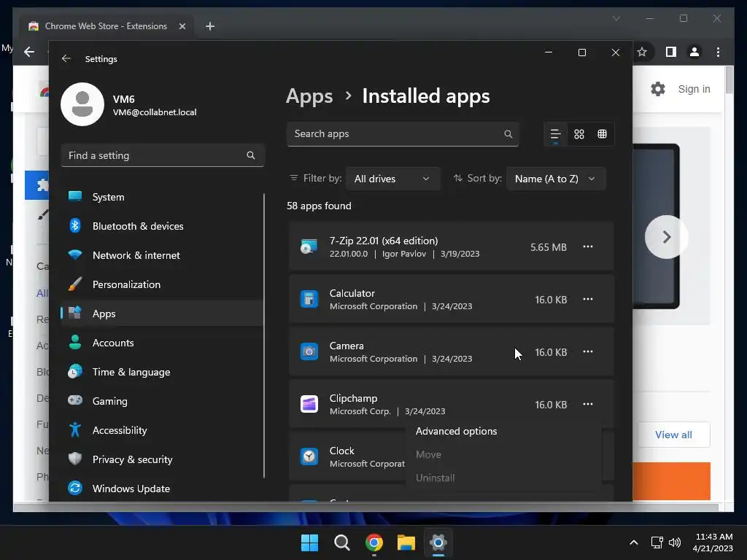Bookmark page with Chrome star icon

[x=642, y=52]
